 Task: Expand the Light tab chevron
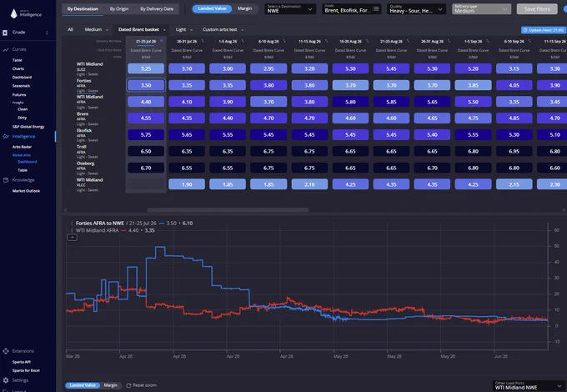coord(191,30)
